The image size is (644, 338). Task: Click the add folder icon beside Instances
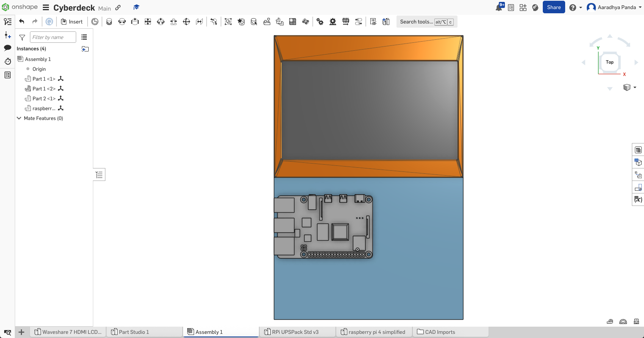85,49
